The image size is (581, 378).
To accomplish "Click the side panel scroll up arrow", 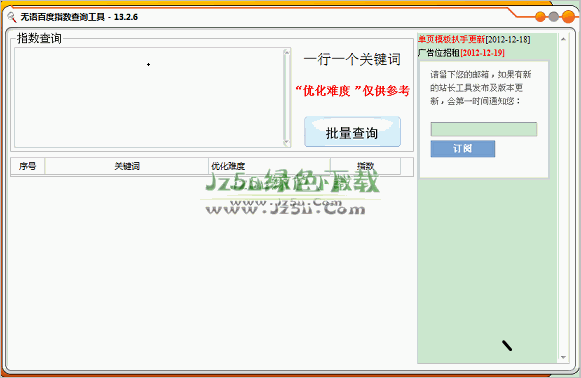I will coord(563,39).
